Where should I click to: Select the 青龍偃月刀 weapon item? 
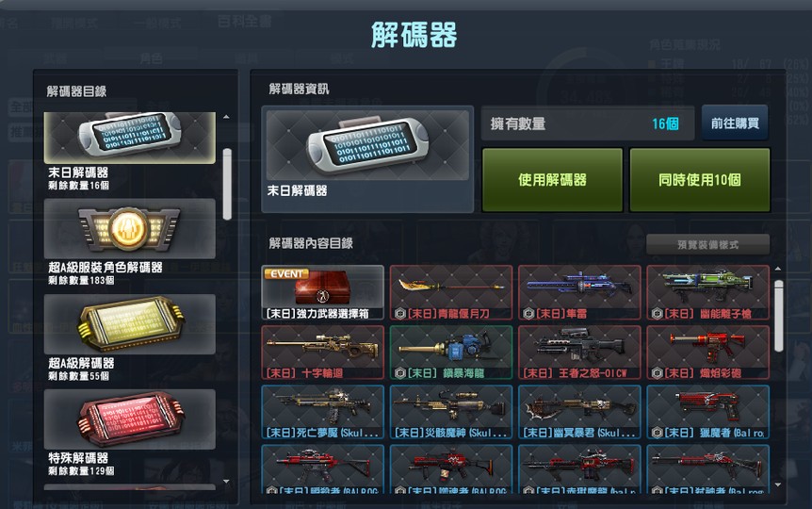[451, 293]
